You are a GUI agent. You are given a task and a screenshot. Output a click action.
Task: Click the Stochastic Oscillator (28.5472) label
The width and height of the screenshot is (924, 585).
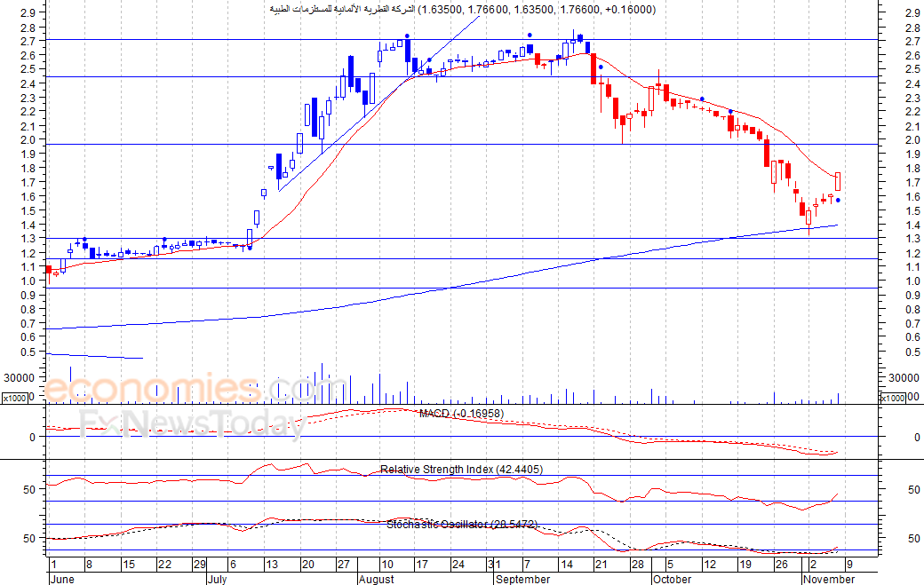[462, 525]
